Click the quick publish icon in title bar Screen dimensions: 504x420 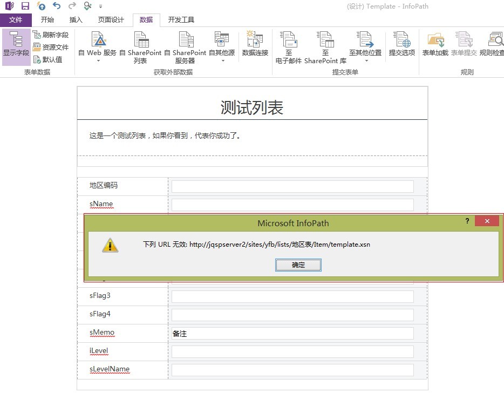41,6
